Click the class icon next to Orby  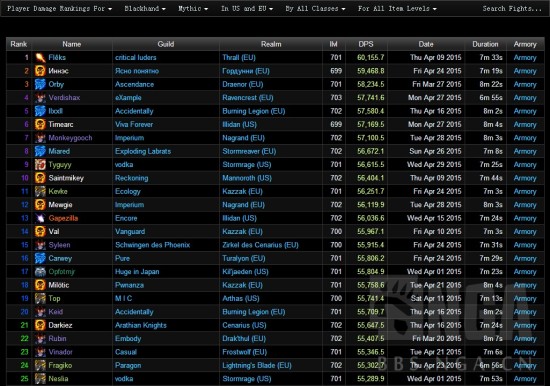tap(40, 84)
